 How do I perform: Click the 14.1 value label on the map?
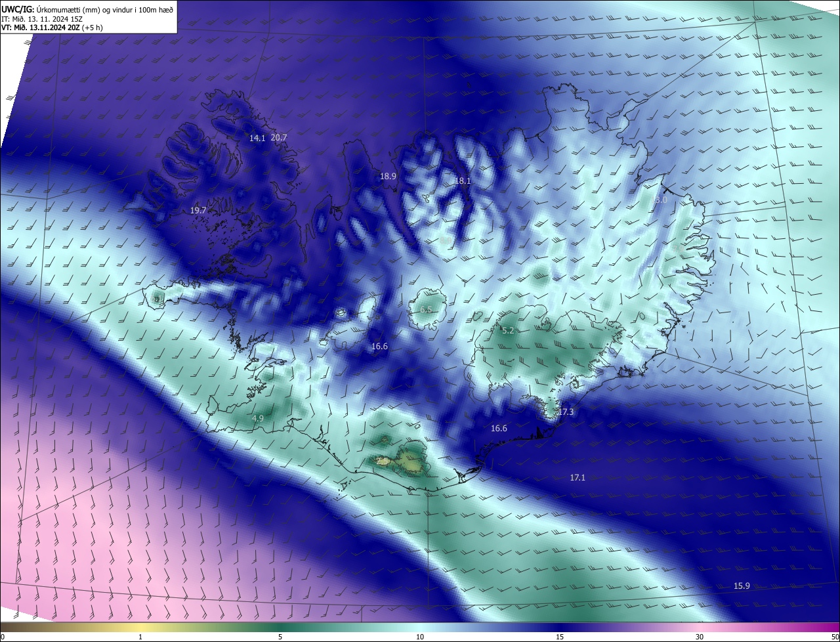click(257, 138)
